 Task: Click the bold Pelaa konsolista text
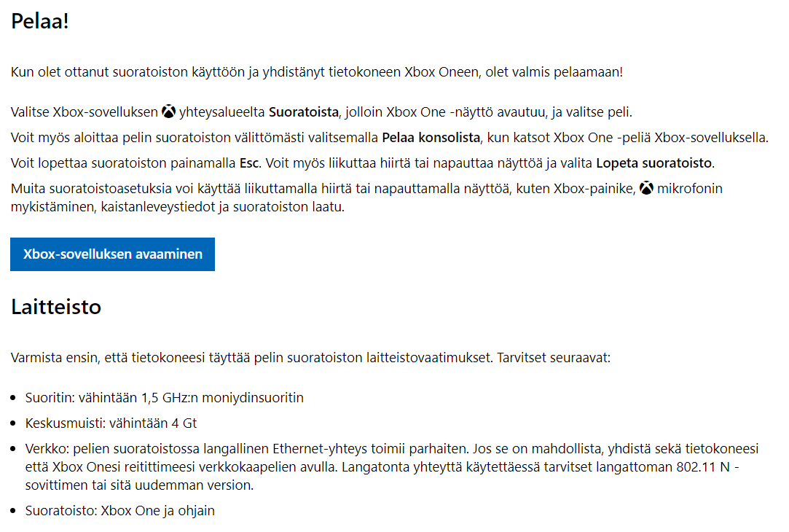pyautogui.click(x=431, y=138)
